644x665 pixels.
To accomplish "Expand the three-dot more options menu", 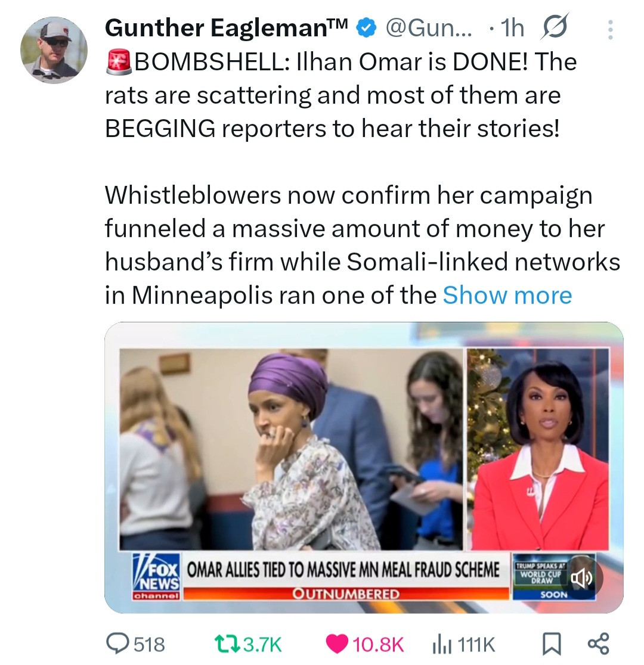I will pyautogui.click(x=610, y=30).
